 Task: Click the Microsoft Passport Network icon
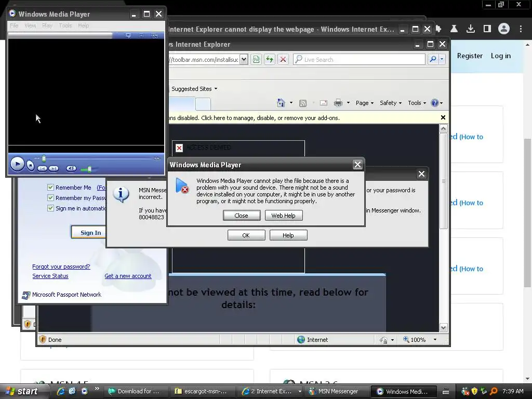[x=26, y=295]
